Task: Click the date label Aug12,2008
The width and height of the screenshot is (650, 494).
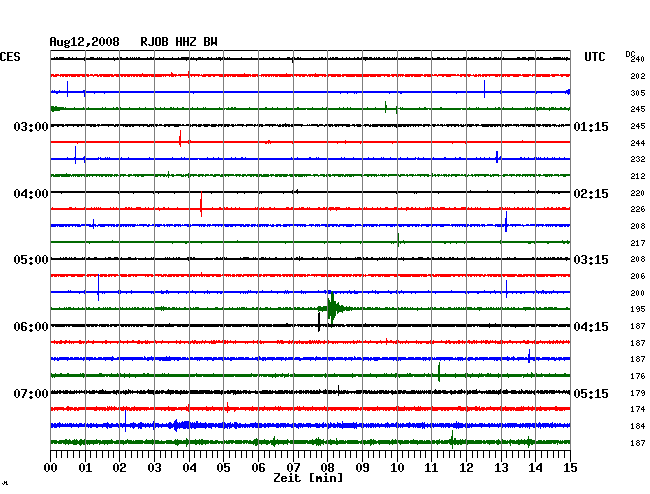Action: coord(84,42)
